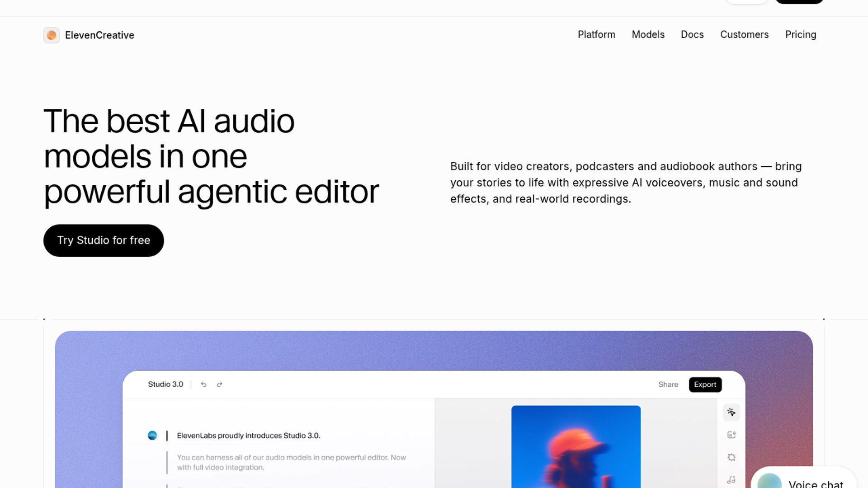Viewport: 868px width, 488px height.
Task: Click the paragraph starting 'You can harness all'
Action: pos(292,462)
